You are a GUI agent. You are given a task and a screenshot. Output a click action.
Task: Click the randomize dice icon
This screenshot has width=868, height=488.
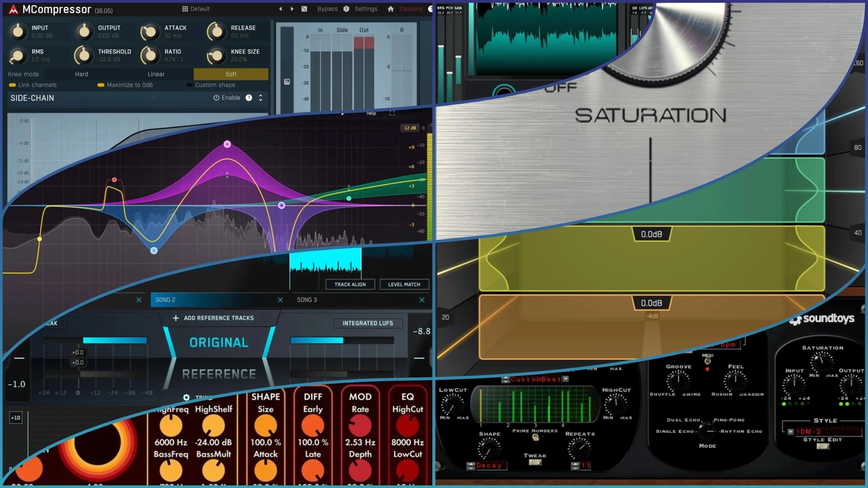304,9
